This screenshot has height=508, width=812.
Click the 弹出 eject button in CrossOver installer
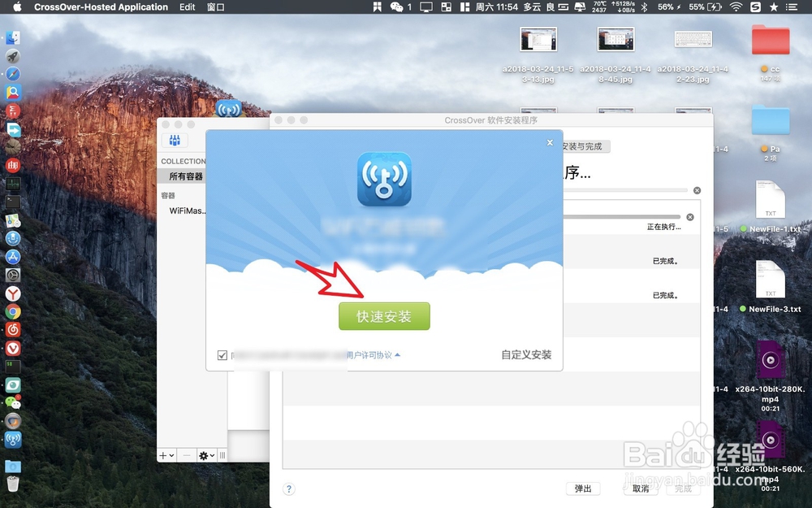tap(583, 488)
